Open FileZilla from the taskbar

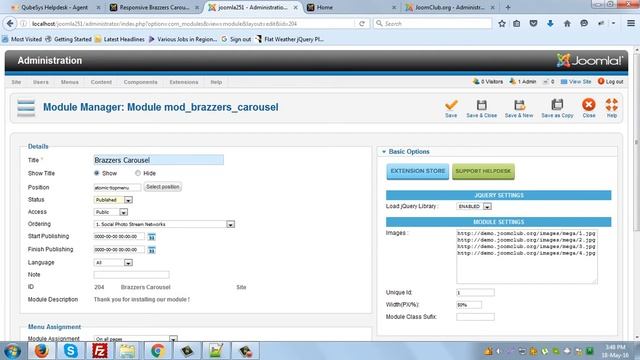pyautogui.click(x=100, y=351)
